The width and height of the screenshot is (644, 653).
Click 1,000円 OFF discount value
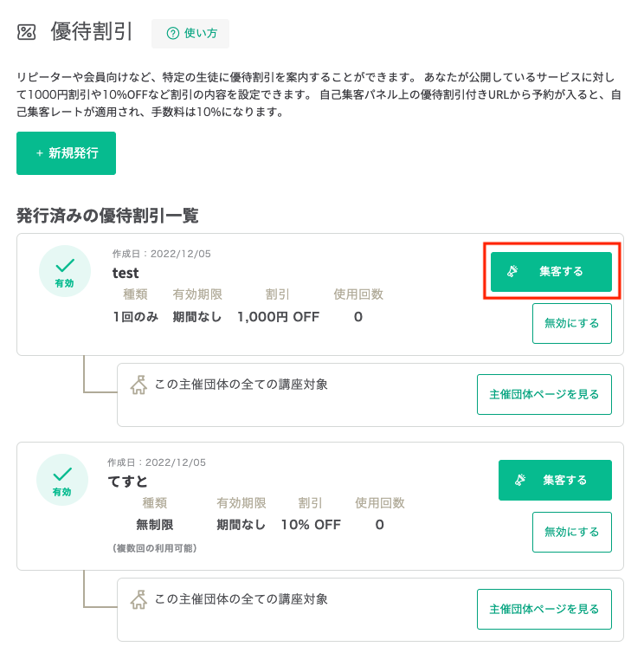point(278,317)
